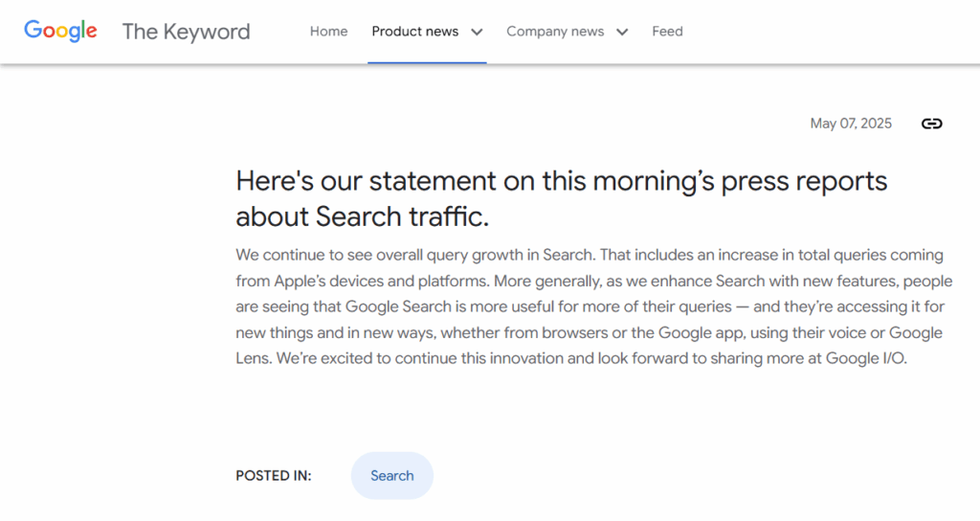Click the blue underline beneath Product news
This screenshot has width=980, height=521.
pyautogui.click(x=427, y=62)
